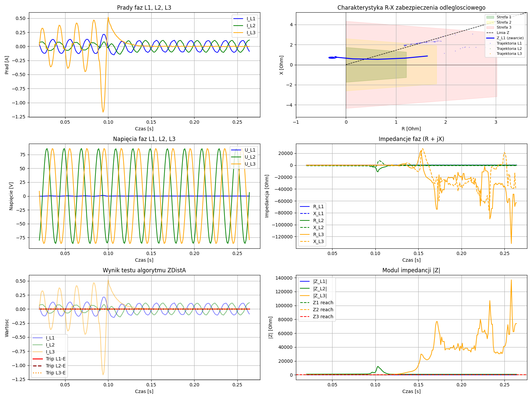Click the Strefa 3 legend entry

(504, 27)
